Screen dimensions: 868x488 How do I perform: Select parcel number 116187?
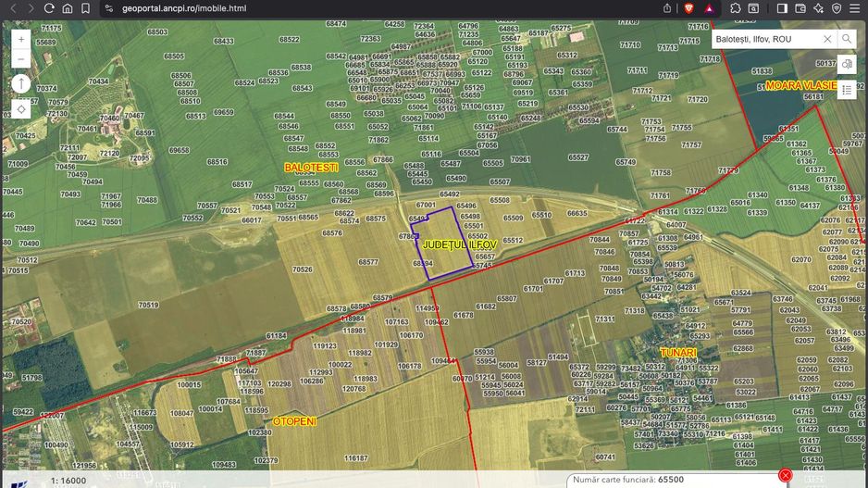[x=355, y=458]
